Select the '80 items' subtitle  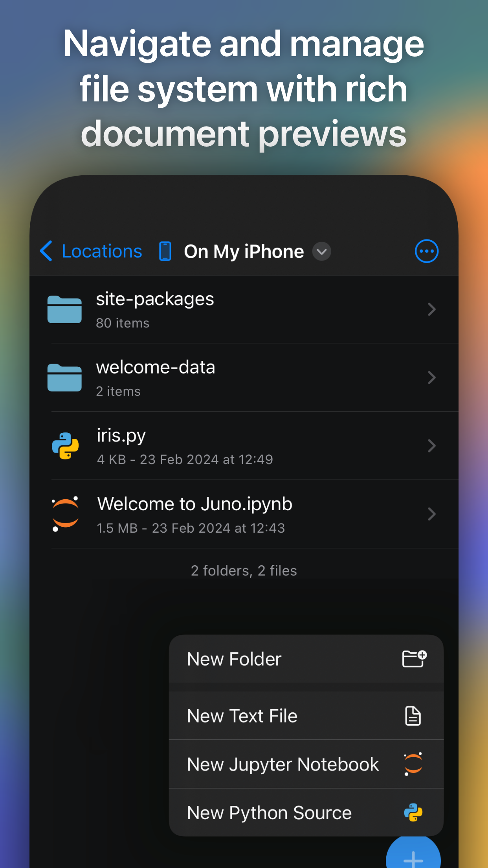pyautogui.click(x=123, y=323)
